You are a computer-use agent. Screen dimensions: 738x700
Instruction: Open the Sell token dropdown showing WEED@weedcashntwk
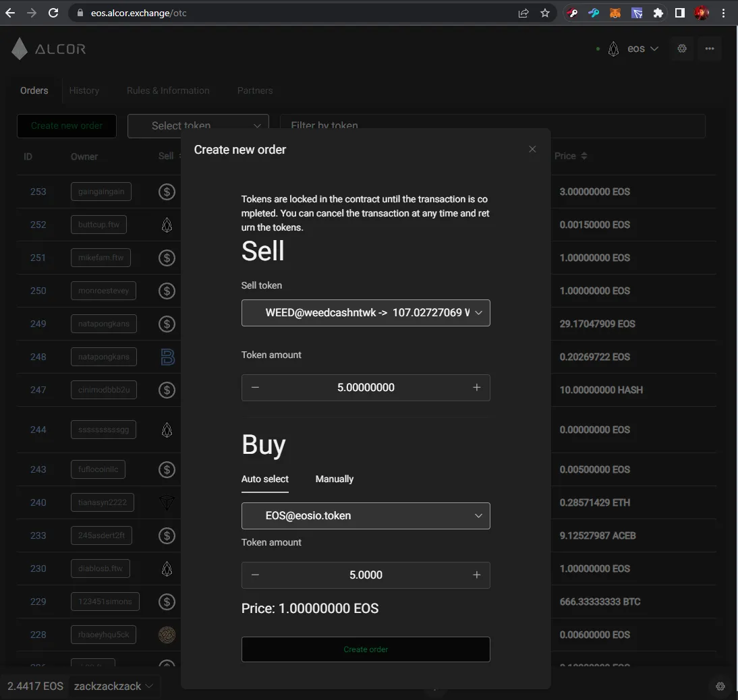pyautogui.click(x=366, y=313)
